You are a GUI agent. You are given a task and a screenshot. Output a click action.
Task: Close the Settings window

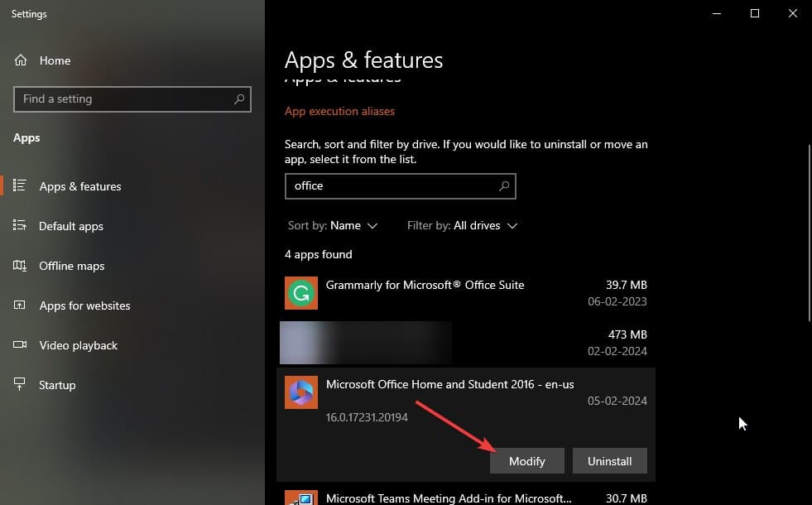click(x=793, y=13)
